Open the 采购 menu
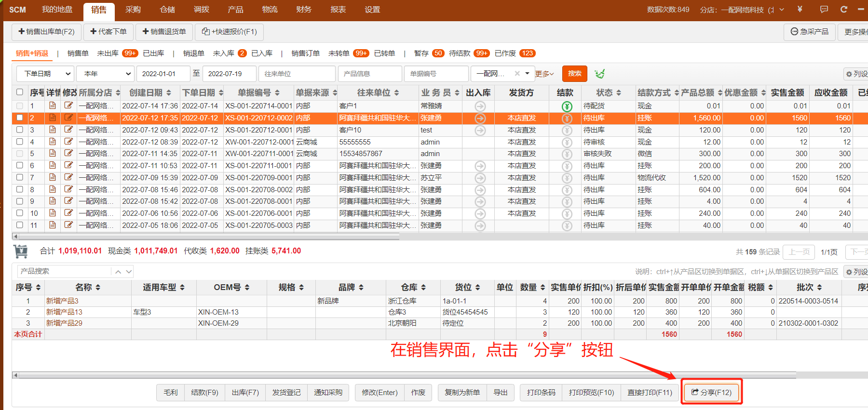The height and width of the screenshot is (410, 868). 133,10
